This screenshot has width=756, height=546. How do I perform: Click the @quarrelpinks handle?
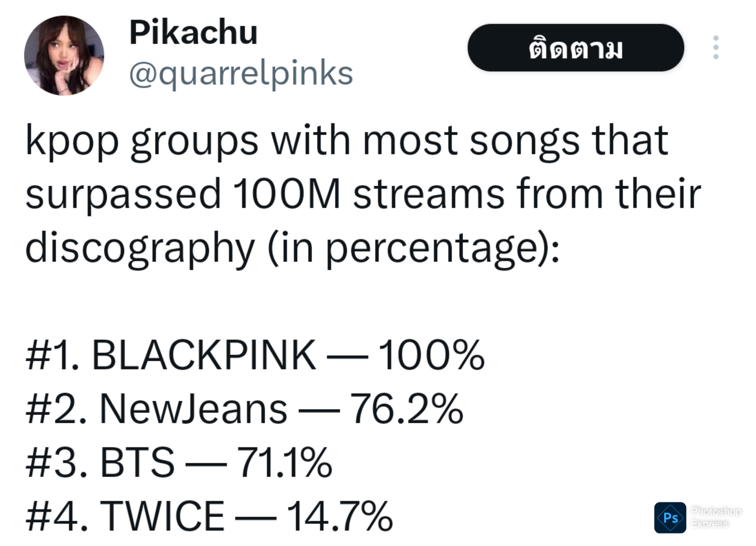pos(241,74)
